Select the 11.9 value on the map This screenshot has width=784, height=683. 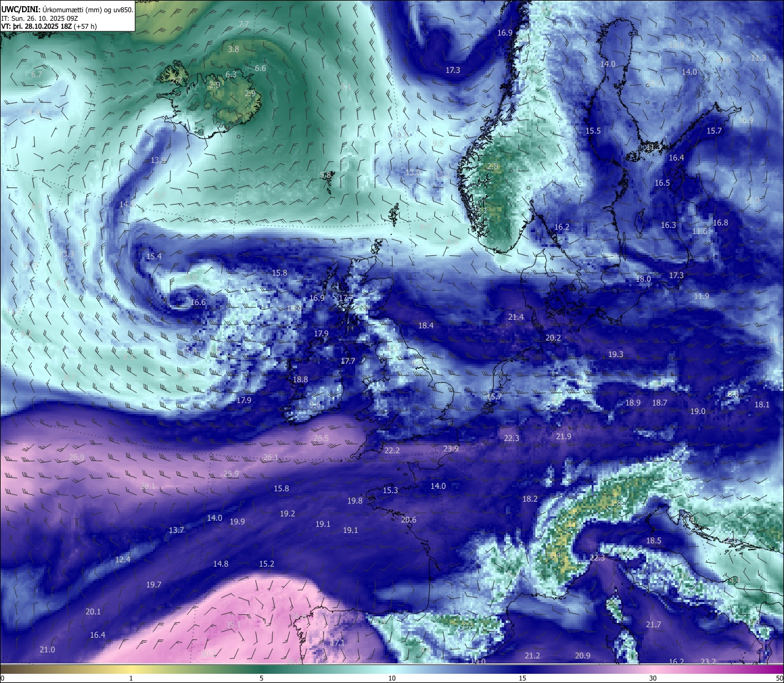(701, 296)
